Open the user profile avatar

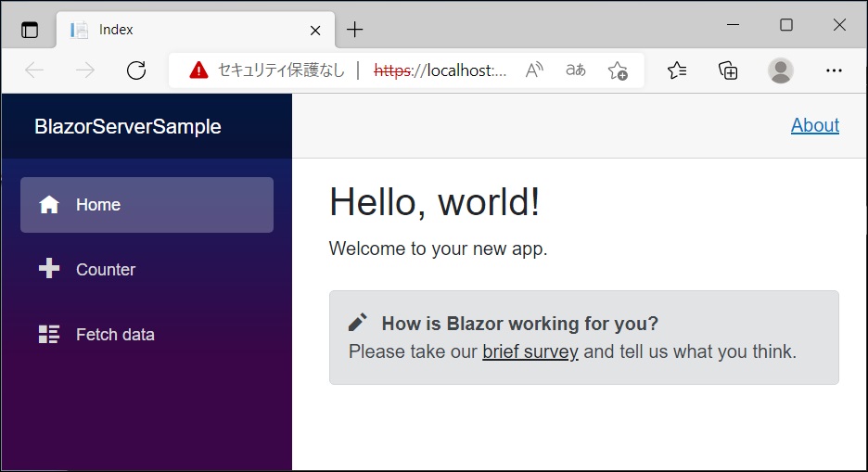tap(781, 70)
